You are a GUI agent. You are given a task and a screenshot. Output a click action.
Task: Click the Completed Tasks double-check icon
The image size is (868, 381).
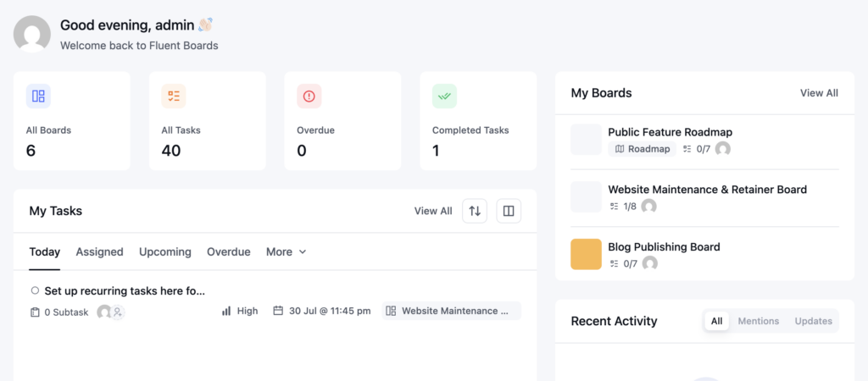point(444,97)
